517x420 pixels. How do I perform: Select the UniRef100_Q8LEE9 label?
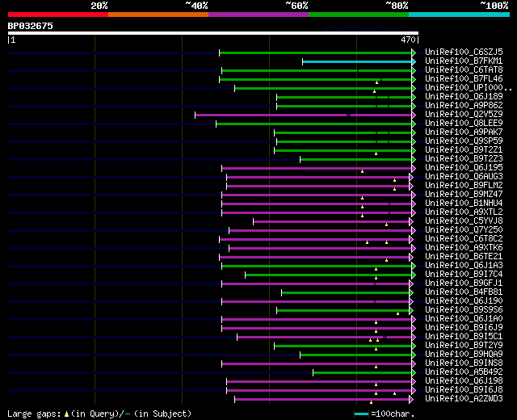464,124
